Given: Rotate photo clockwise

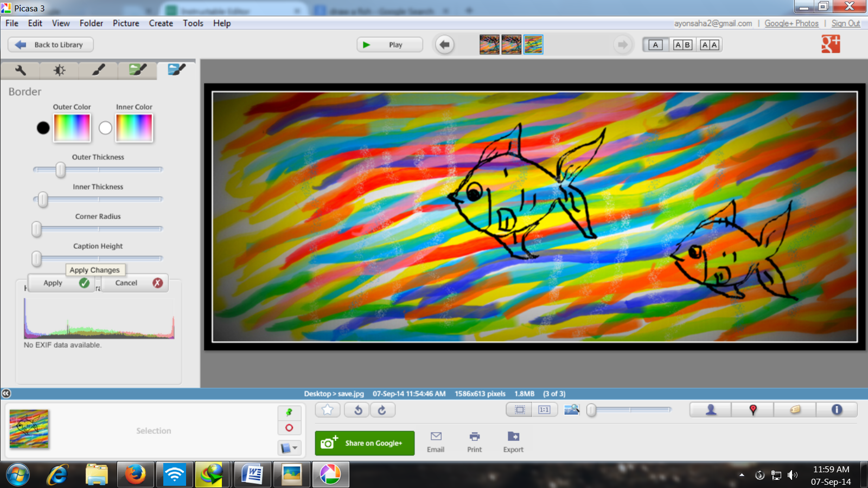Looking at the screenshot, I should click(x=382, y=410).
